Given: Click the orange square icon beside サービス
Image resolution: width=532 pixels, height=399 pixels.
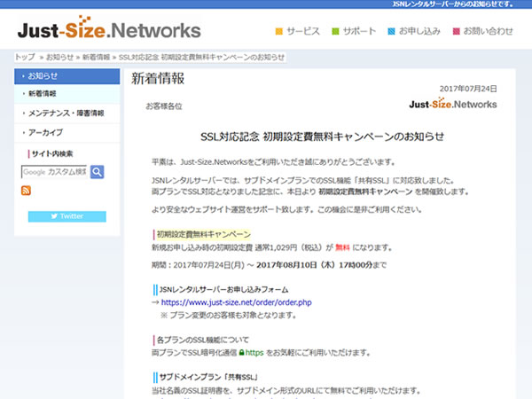Looking at the screenshot, I should point(279,32).
